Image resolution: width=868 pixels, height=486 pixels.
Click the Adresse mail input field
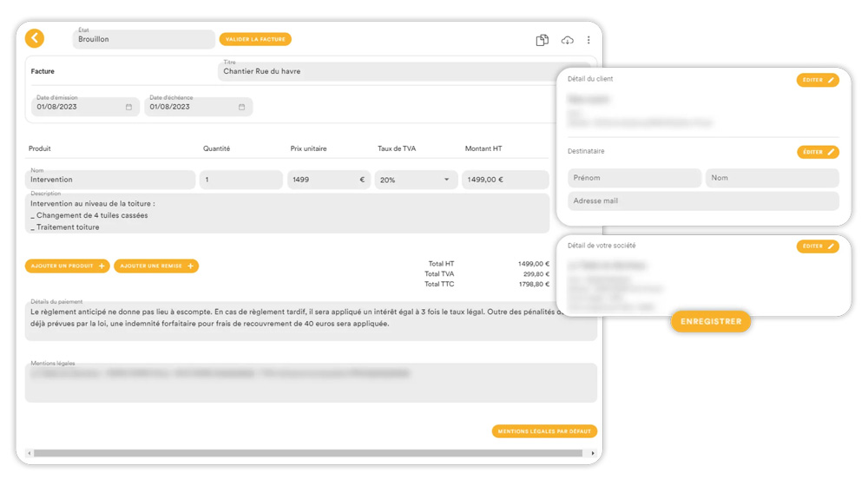tap(703, 200)
